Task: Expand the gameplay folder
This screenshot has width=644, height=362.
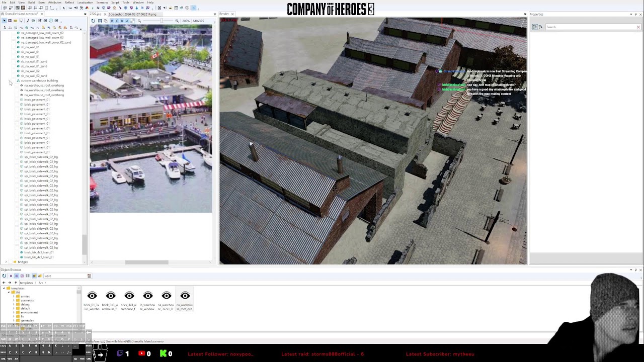Action: [x=14, y=320]
